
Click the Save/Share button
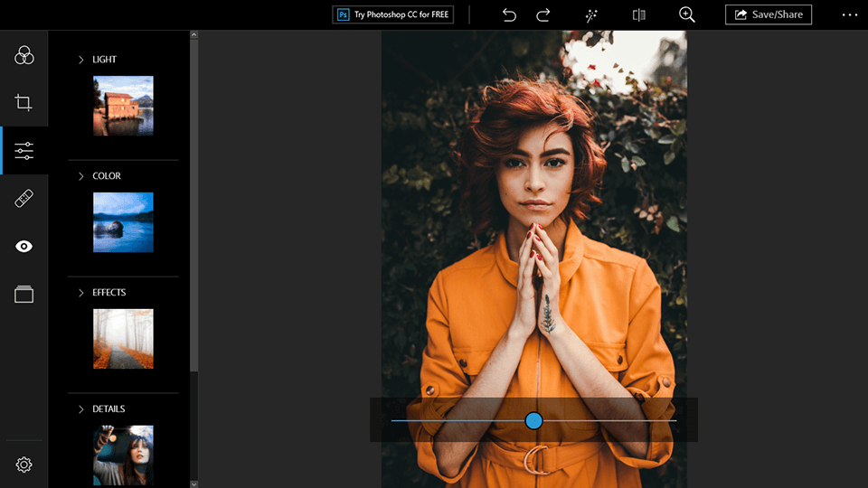point(769,14)
